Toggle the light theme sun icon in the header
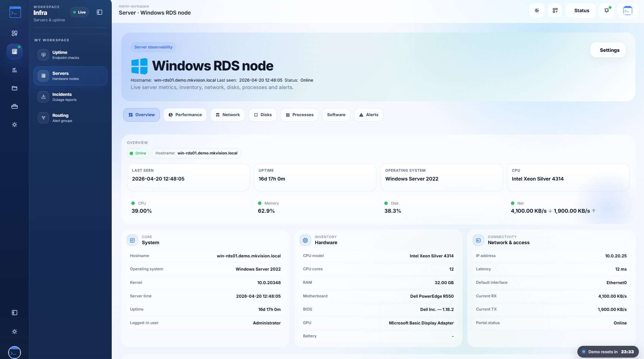 (x=537, y=10)
